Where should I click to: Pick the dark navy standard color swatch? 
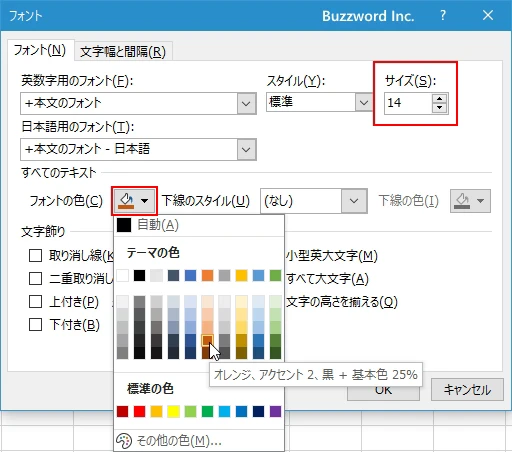[258, 412]
